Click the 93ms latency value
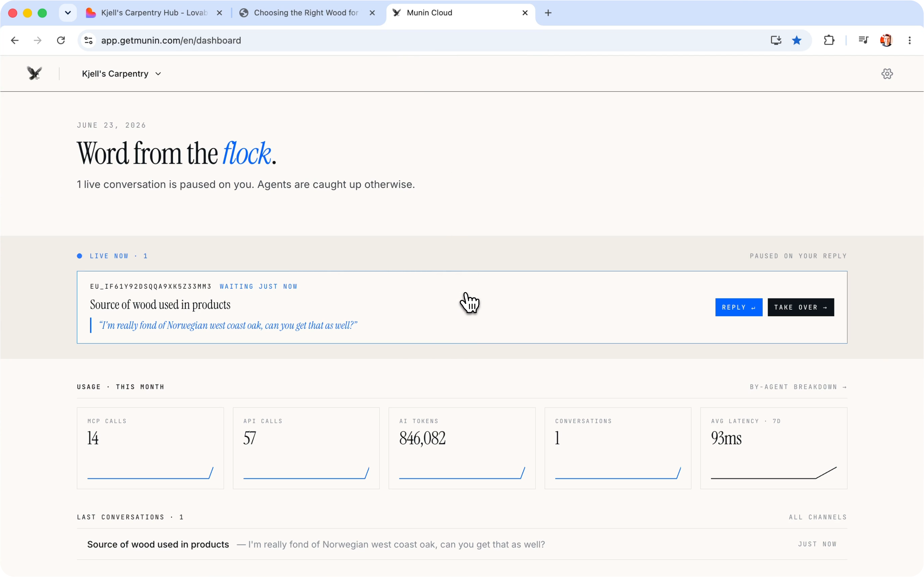Image resolution: width=924 pixels, height=577 pixels. coord(726,438)
